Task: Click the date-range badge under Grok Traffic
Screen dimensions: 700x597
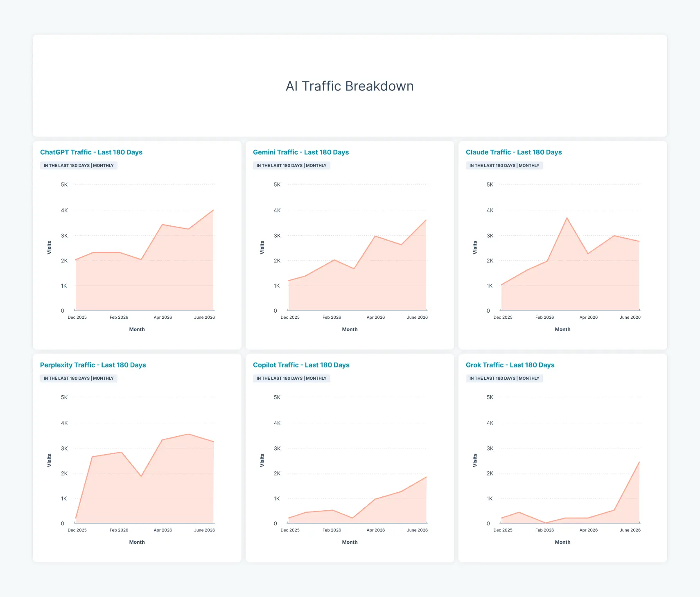Action: tap(504, 378)
